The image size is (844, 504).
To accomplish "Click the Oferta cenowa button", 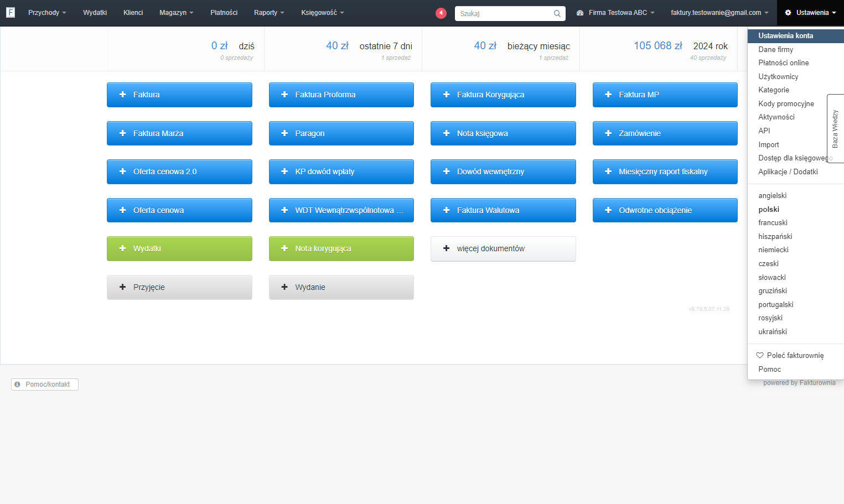I will (x=179, y=210).
